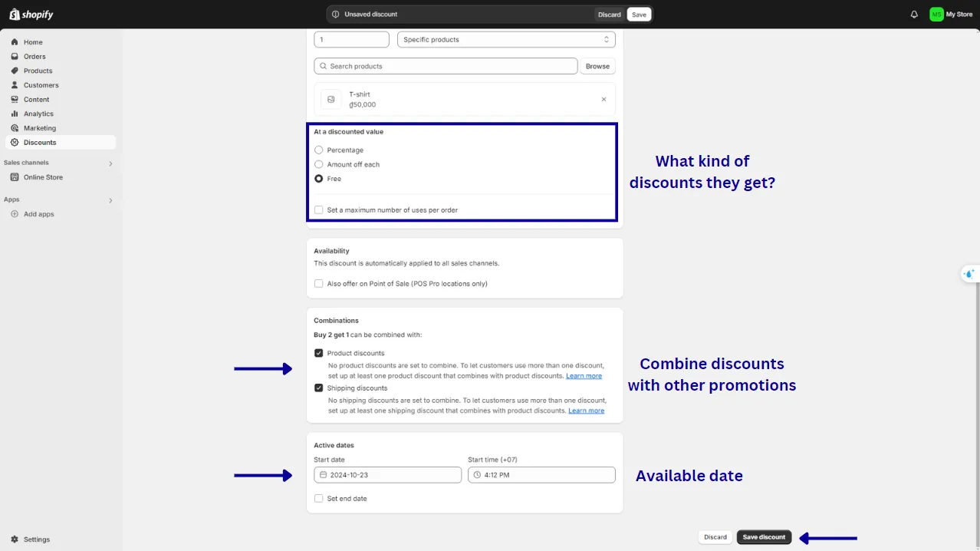Click the Content icon in sidebar
Screen dimensions: 980x551
coord(15,100)
